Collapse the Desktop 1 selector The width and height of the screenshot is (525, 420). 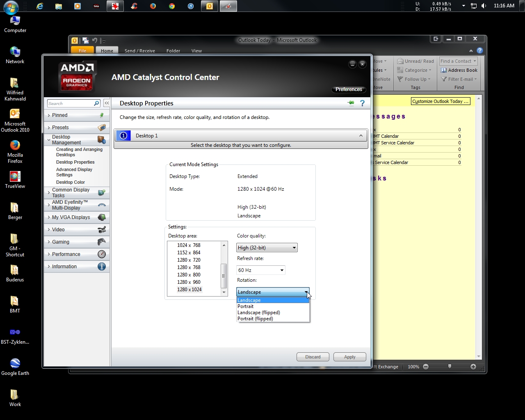pyautogui.click(x=361, y=136)
